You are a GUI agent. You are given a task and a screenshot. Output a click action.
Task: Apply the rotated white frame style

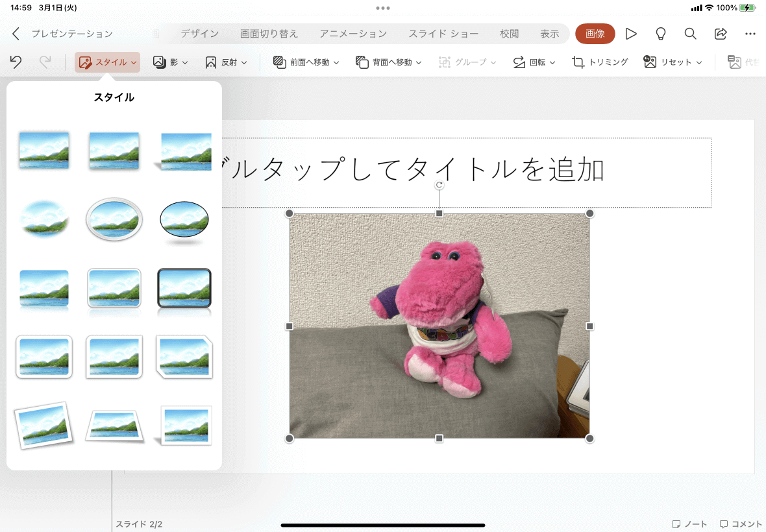[x=44, y=425]
